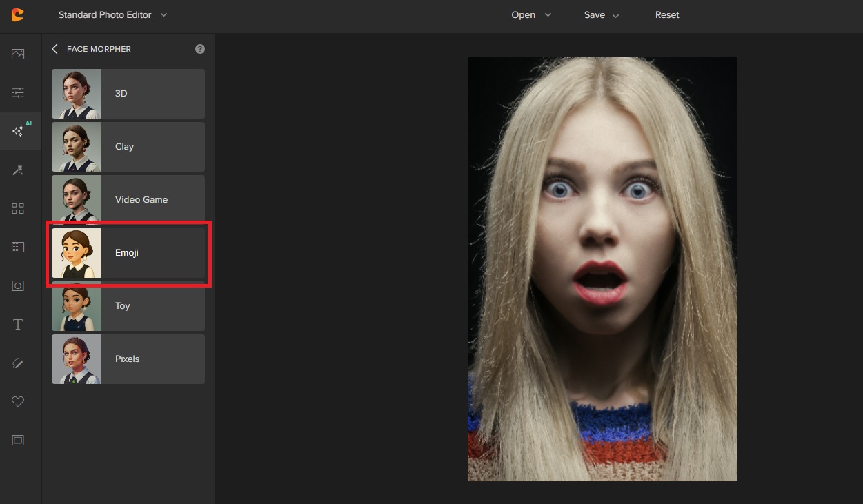The height and width of the screenshot is (504, 863).
Task: Expand the Save dropdown menu
Action: pyautogui.click(x=602, y=14)
